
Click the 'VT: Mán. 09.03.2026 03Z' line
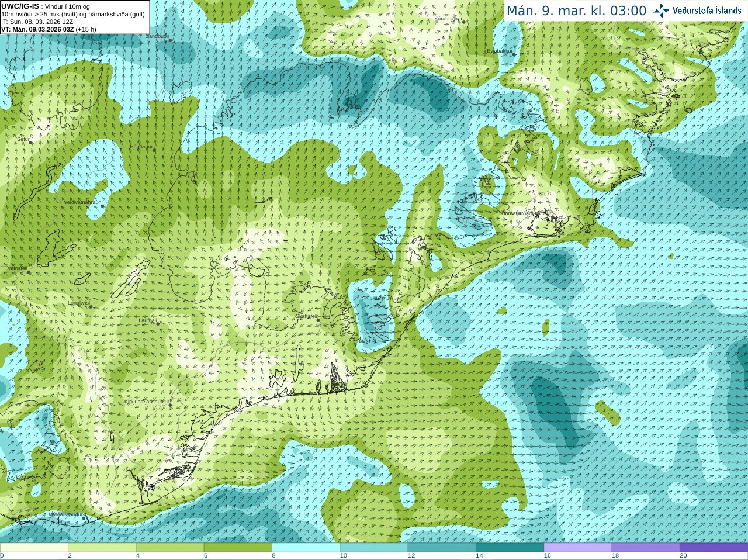pyautogui.click(x=49, y=29)
